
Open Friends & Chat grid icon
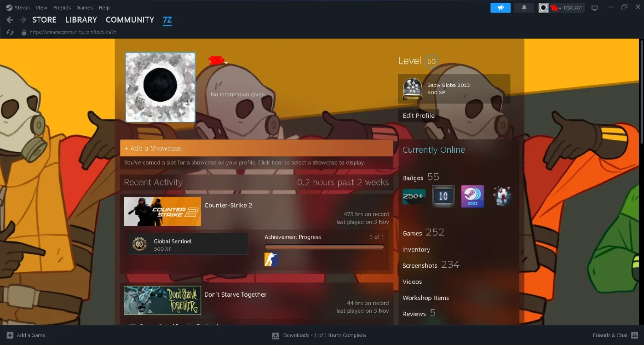[x=635, y=335]
